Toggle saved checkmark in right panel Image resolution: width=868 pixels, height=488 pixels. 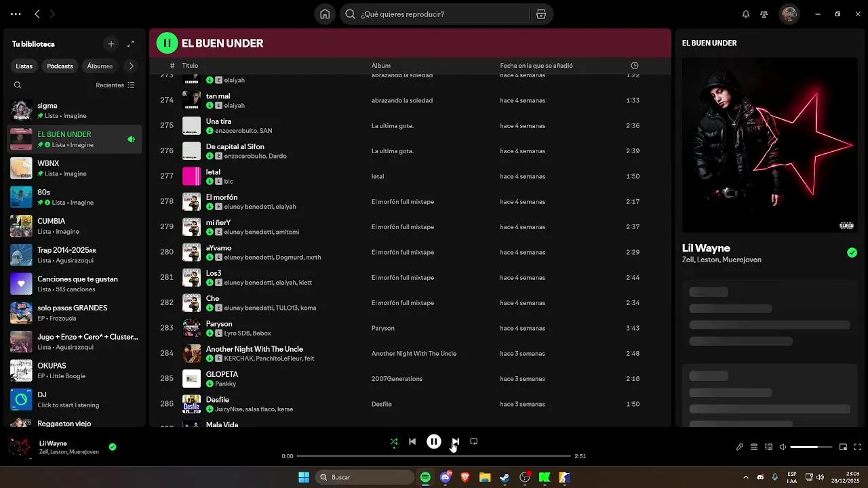pos(852,253)
